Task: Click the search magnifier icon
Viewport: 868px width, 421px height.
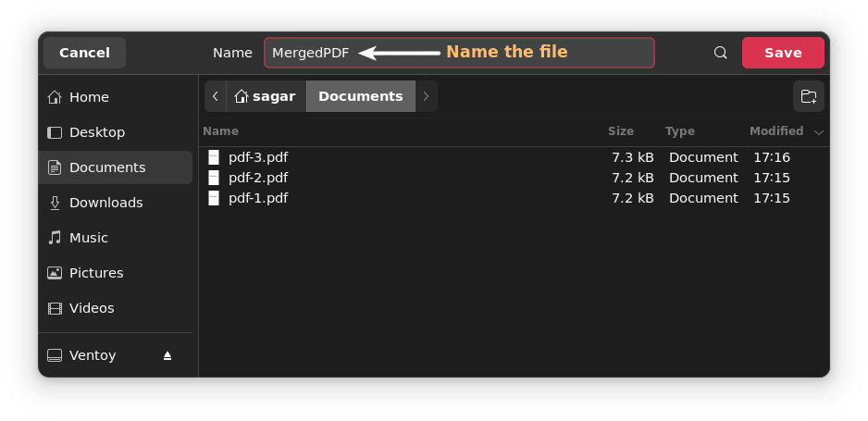Action: [721, 53]
